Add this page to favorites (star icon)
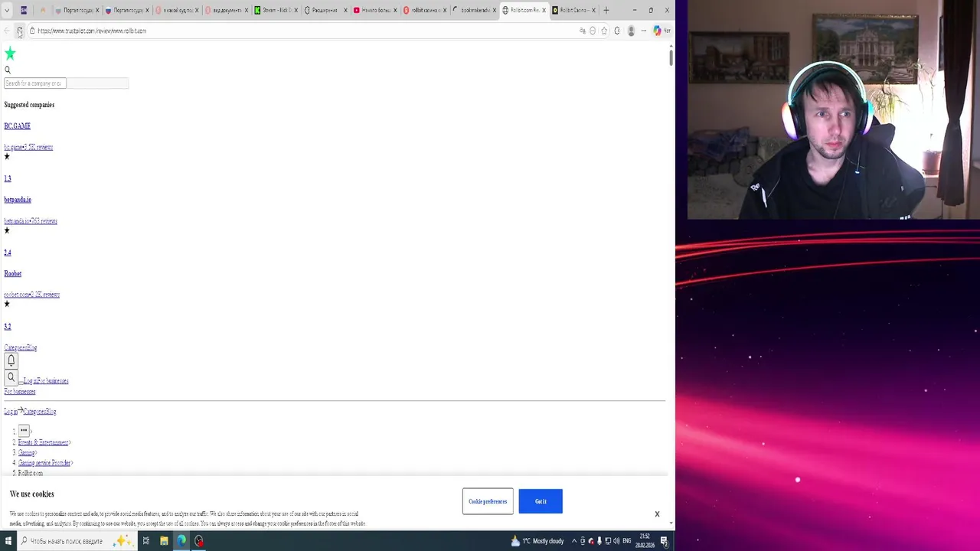This screenshot has width=980, height=551. pos(604,31)
